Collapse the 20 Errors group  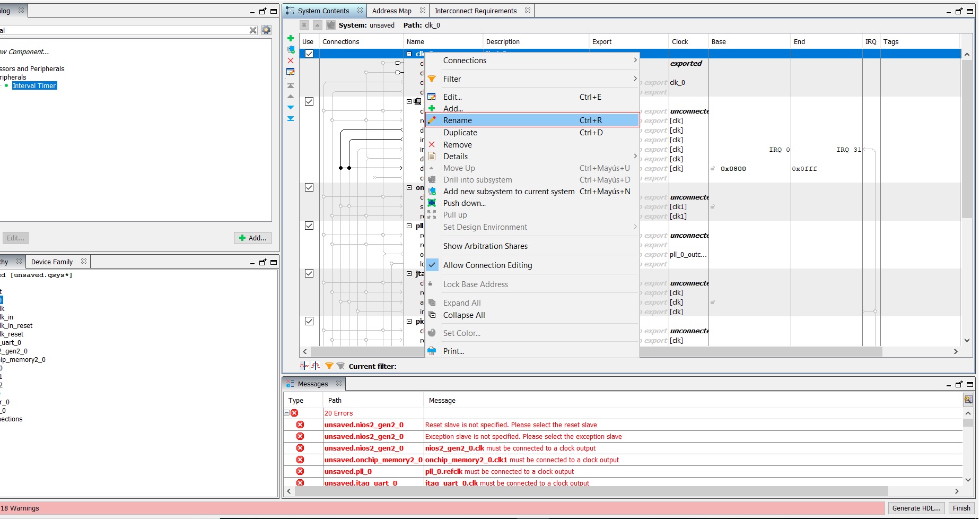click(x=286, y=413)
